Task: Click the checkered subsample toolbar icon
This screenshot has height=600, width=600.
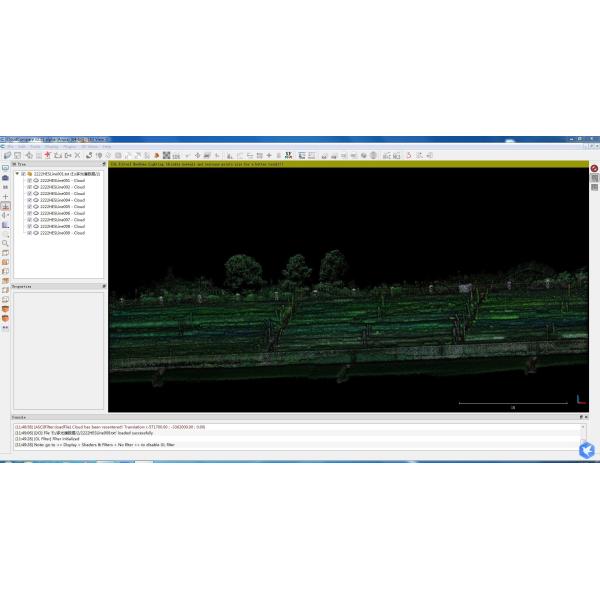Action: point(166,155)
